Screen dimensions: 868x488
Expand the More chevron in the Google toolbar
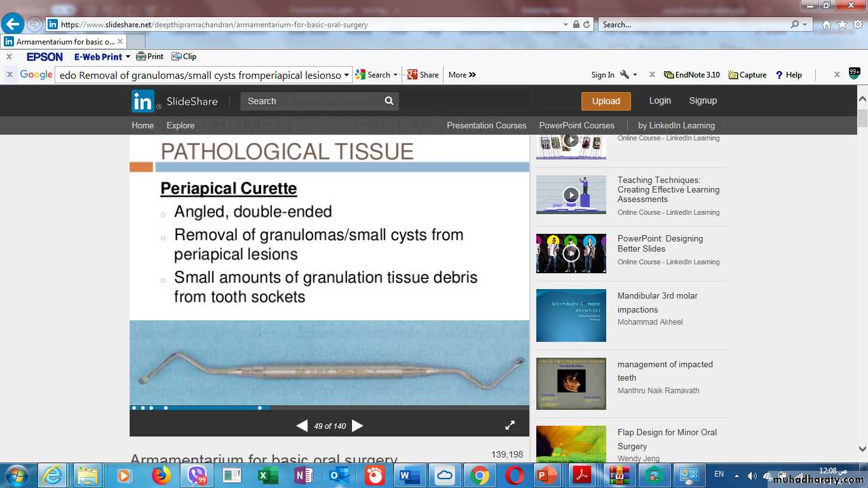(462, 75)
